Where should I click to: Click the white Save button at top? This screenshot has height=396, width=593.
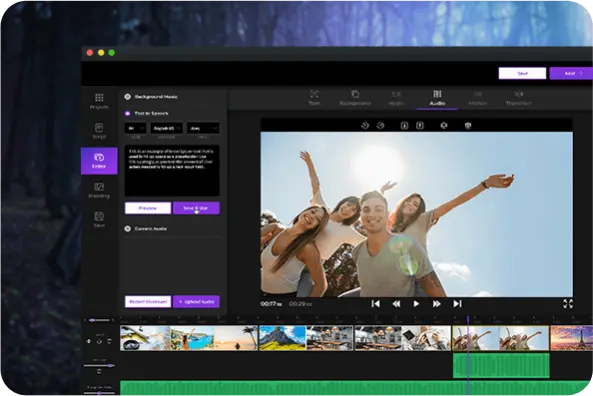coord(522,73)
